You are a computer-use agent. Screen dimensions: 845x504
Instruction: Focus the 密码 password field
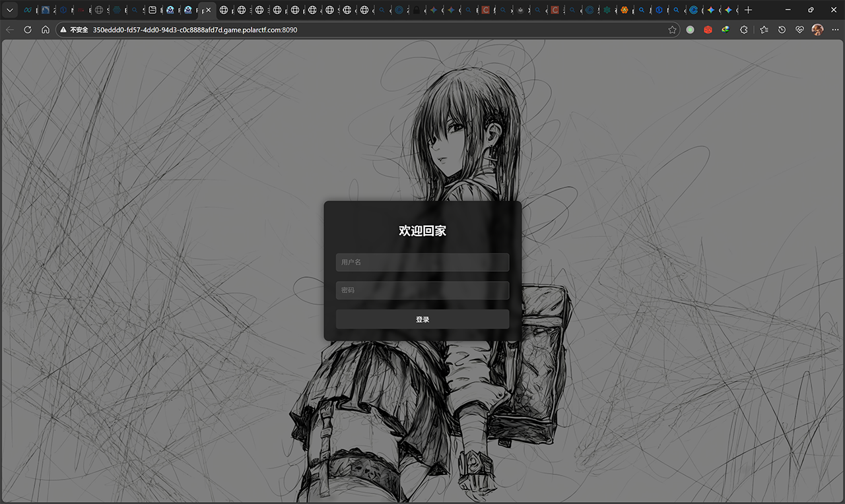point(422,290)
